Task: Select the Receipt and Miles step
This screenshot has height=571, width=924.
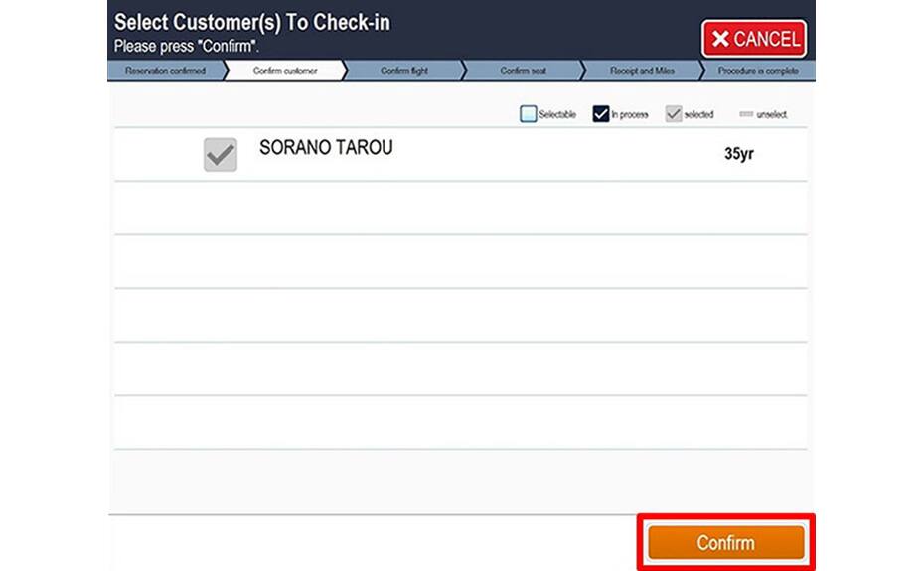Action: tap(642, 71)
